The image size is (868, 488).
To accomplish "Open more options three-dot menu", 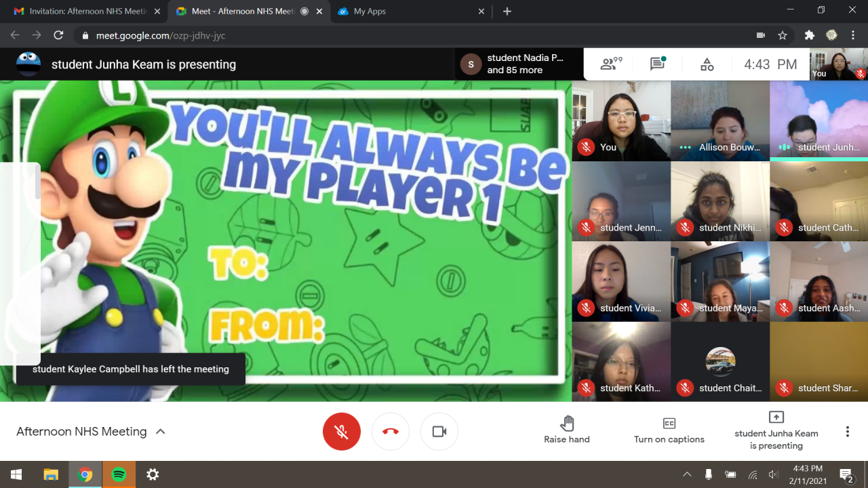I will pyautogui.click(x=847, y=431).
